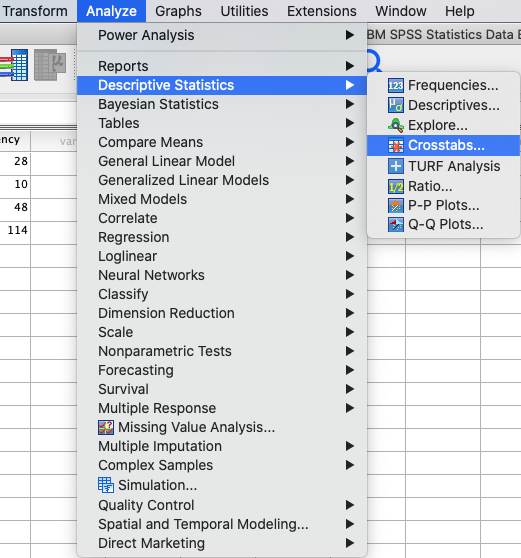
Task: Choose TURF Analysis text in submenu
Action: 454,166
